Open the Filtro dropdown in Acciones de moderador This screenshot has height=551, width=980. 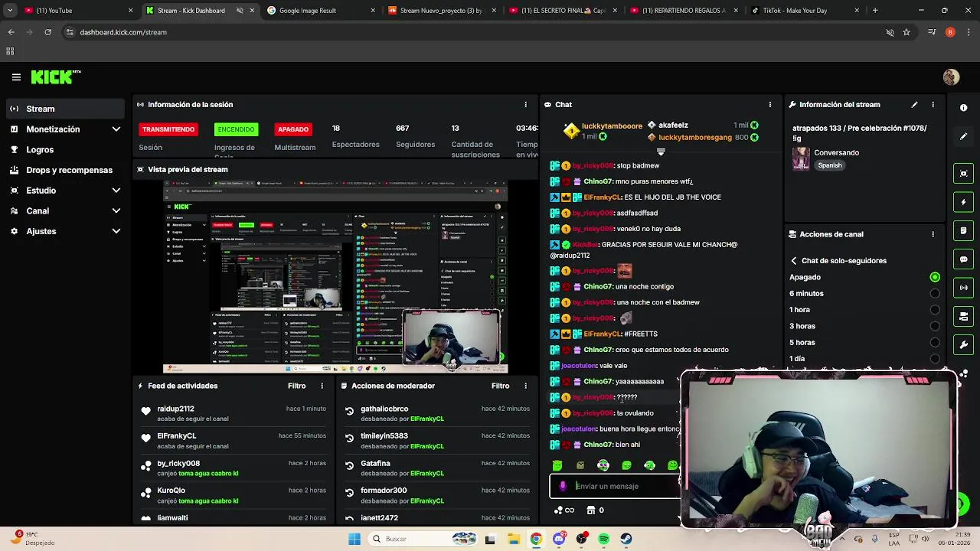click(500, 386)
